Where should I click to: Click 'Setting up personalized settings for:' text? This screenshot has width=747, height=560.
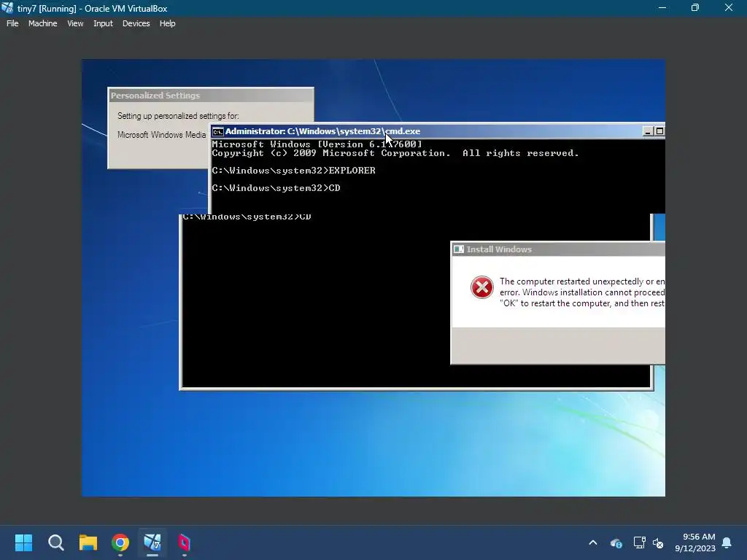point(178,116)
